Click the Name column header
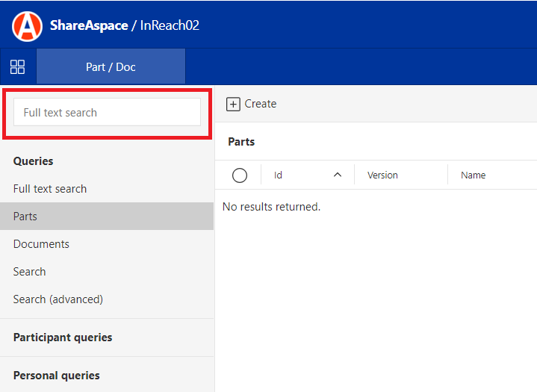 [473, 175]
